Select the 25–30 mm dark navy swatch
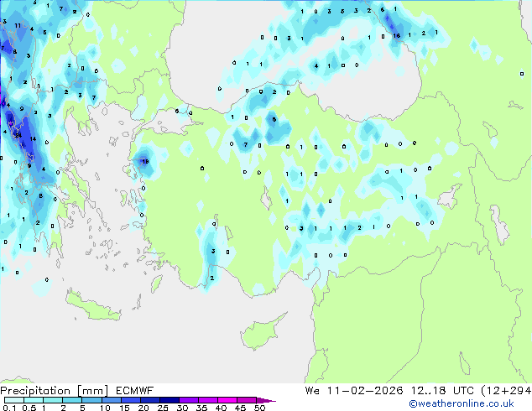 click(170, 400)
